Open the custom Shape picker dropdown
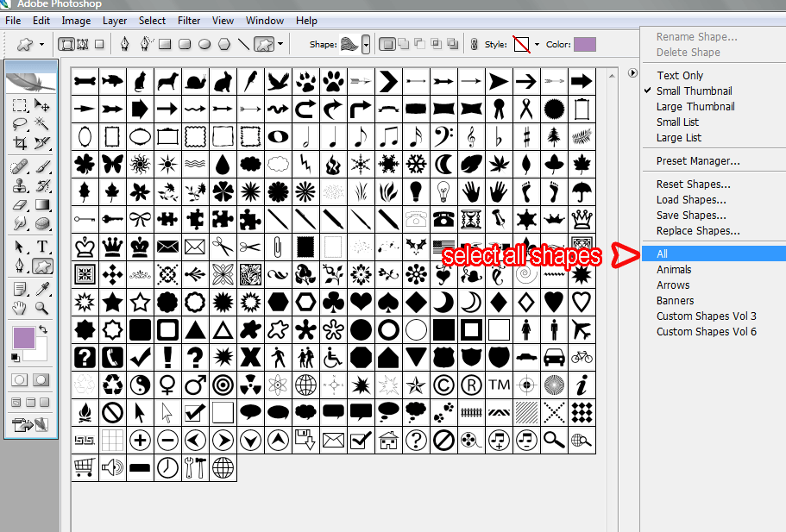Screen dimensions: 786x532 [x=366, y=45]
